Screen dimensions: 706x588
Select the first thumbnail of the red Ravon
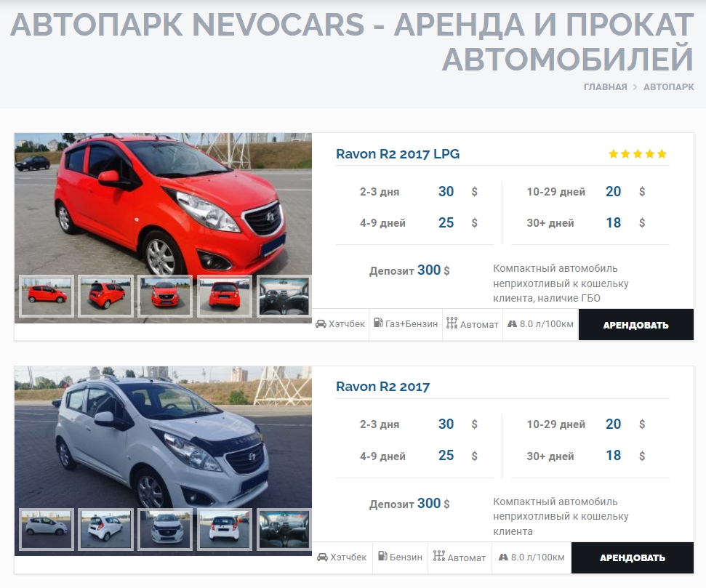(46, 296)
